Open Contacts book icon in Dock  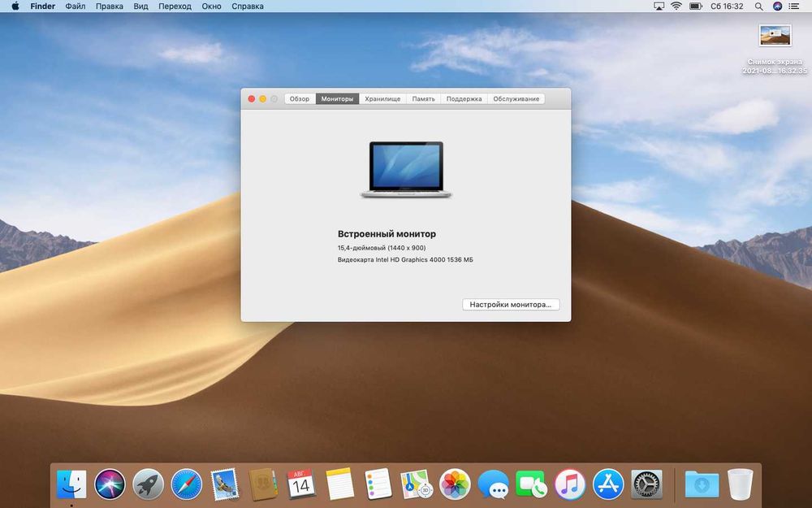point(263,484)
